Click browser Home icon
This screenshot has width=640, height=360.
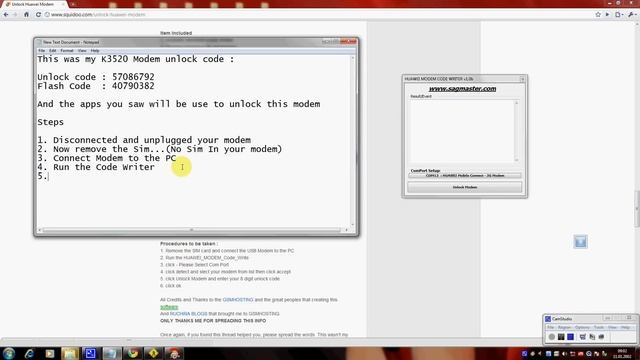(x=27, y=14)
